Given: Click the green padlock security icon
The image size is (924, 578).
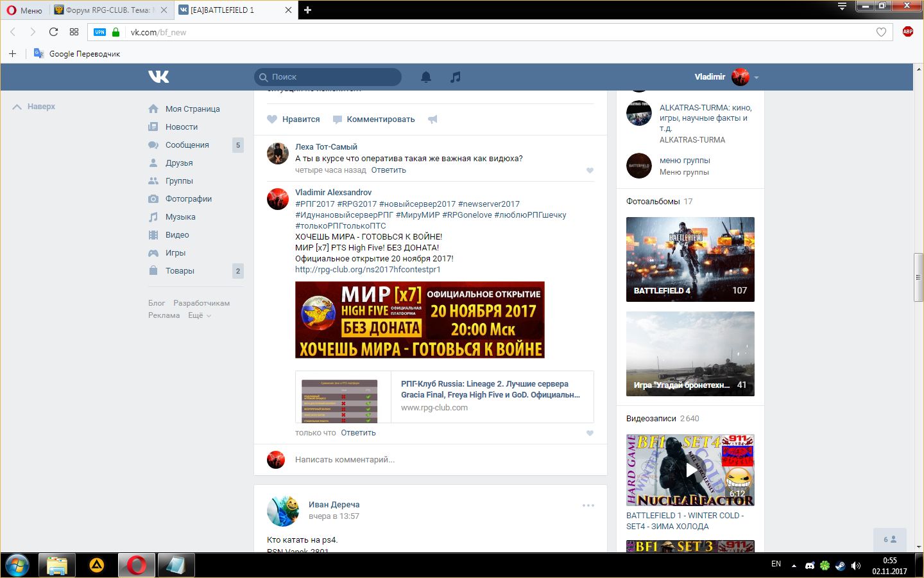Looking at the screenshot, I should click(116, 32).
